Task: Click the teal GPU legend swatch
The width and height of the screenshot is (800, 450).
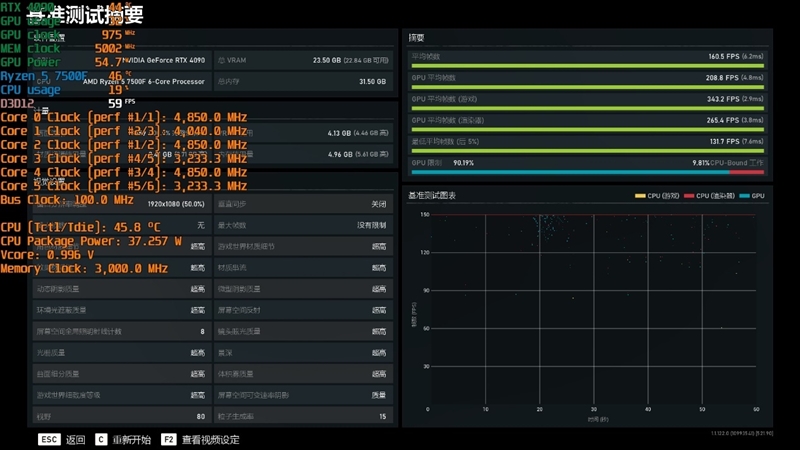Action: click(x=744, y=196)
